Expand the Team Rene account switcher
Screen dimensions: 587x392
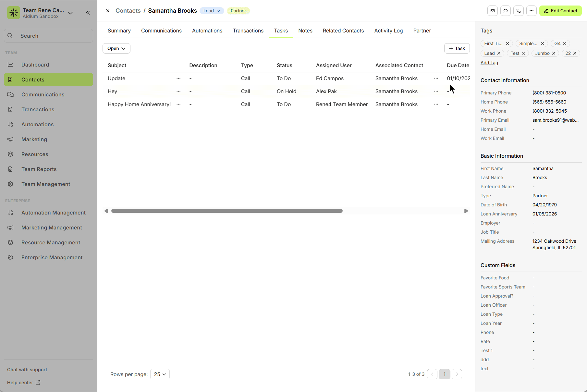[70, 13]
